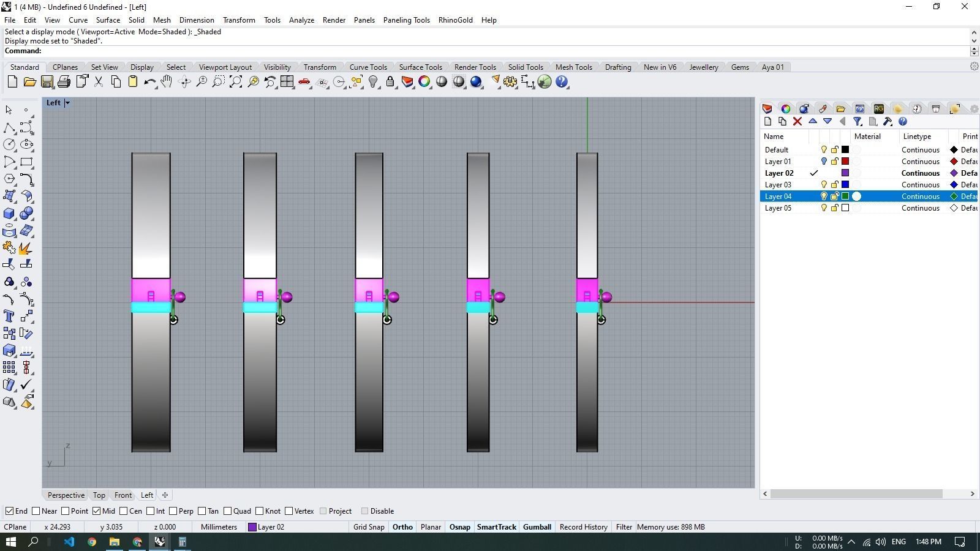This screenshot has width=980, height=551.
Task: Cut selection with the scissors icon
Action: click(98, 82)
